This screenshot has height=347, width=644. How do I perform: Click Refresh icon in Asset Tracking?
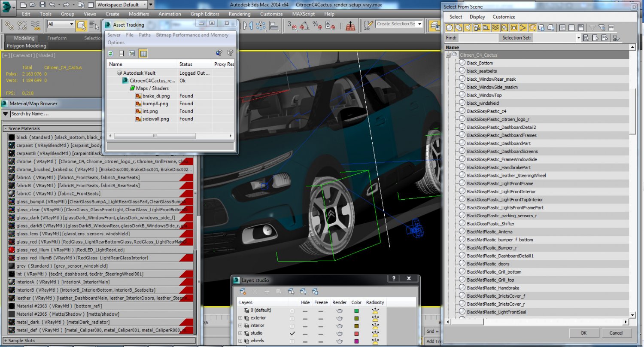point(110,53)
